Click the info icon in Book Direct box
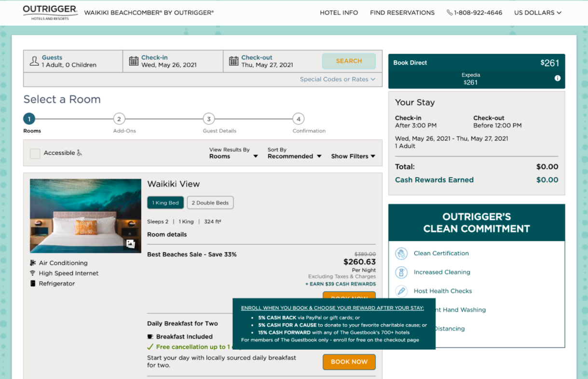This screenshot has height=379, width=588. click(558, 78)
